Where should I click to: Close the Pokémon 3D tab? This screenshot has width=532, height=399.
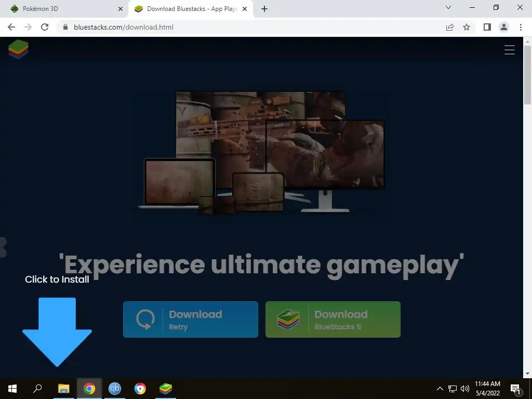[120, 9]
